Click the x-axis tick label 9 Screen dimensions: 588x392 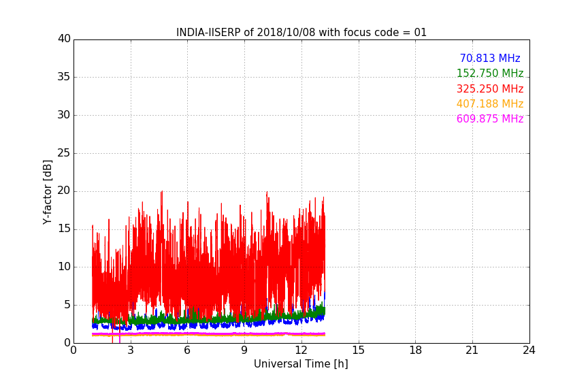pyautogui.click(x=244, y=350)
